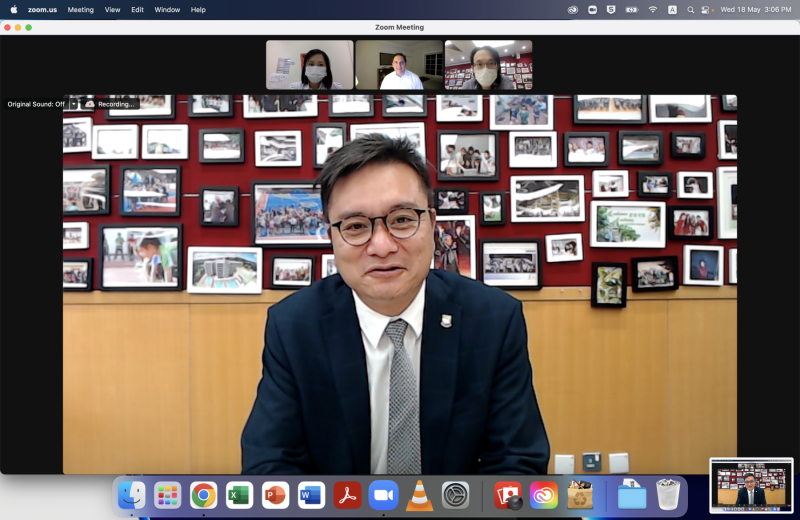Open the Trash in the Dock
This screenshot has height=520, width=800.
[x=668, y=494]
